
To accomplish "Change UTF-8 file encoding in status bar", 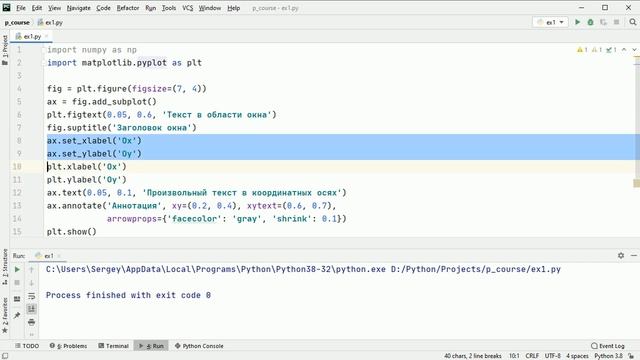I will click(553, 356).
